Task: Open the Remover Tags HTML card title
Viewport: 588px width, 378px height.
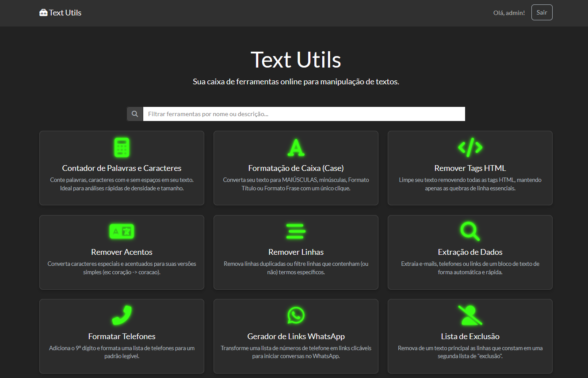Action: click(x=470, y=168)
